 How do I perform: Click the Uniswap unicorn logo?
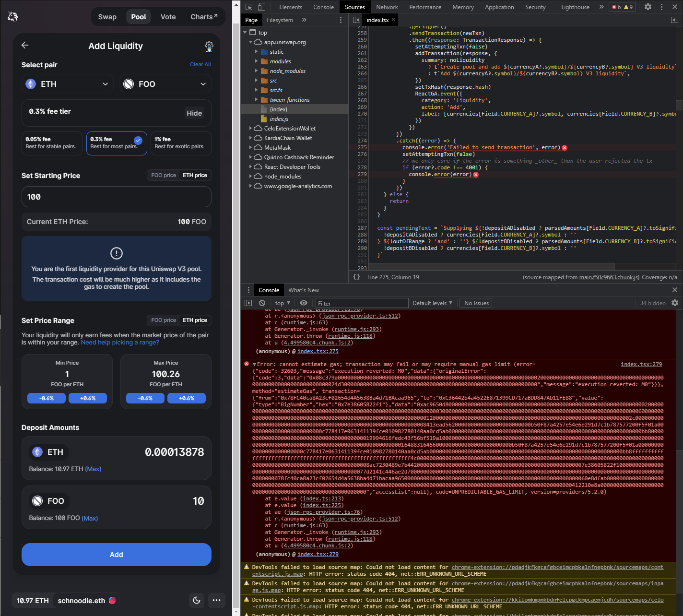tap(12, 16)
